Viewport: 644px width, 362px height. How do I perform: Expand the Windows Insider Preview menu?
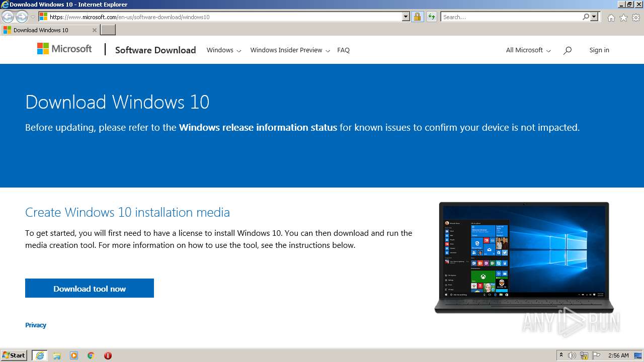pos(290,50)
